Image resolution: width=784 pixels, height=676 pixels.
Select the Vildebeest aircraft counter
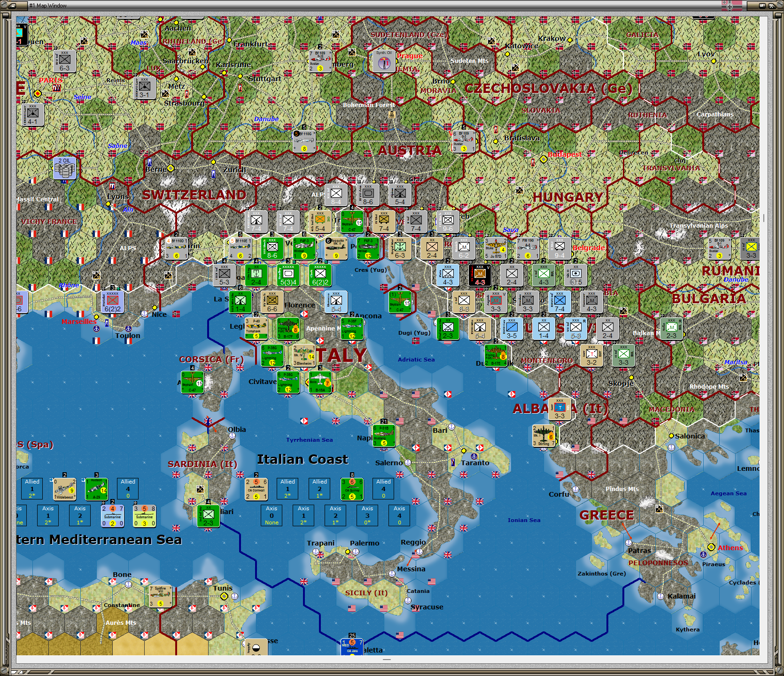64,489
